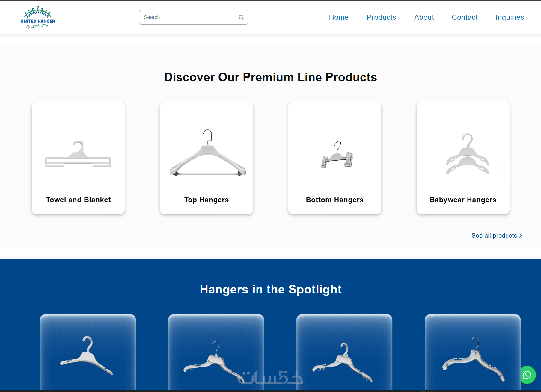Click the chevron next to See all products
Image resolution: width=541 pixels, height=392 pixels.
point(521,236)
